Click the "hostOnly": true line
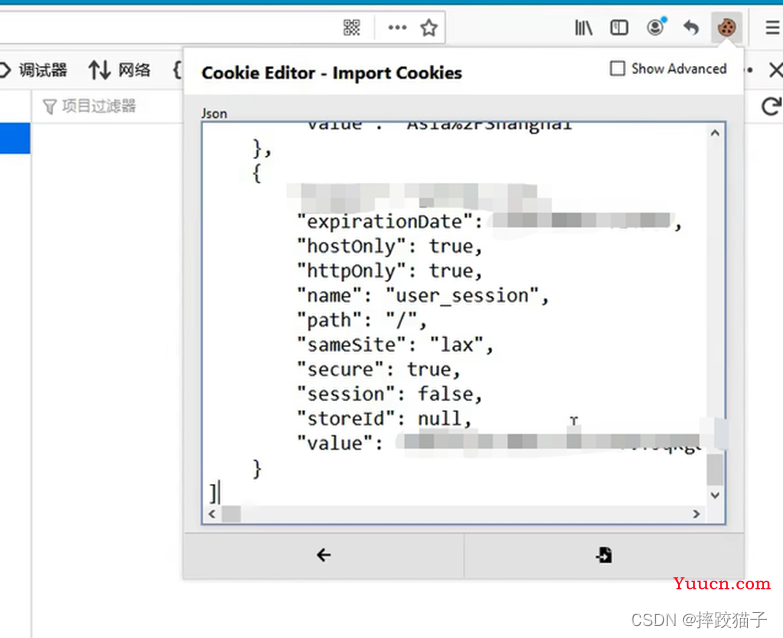Viewport: 783px width, 638px height. (x=390, y=246)
